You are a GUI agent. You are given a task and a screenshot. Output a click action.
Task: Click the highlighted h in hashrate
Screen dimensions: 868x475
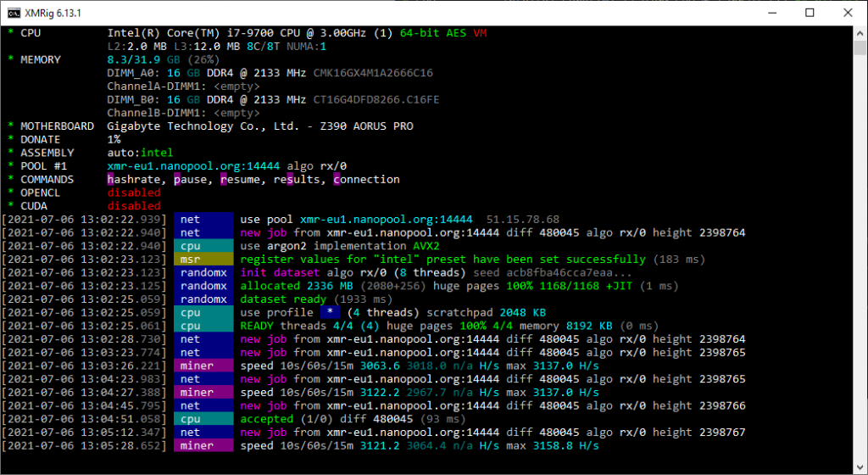(x=111, y=179)
